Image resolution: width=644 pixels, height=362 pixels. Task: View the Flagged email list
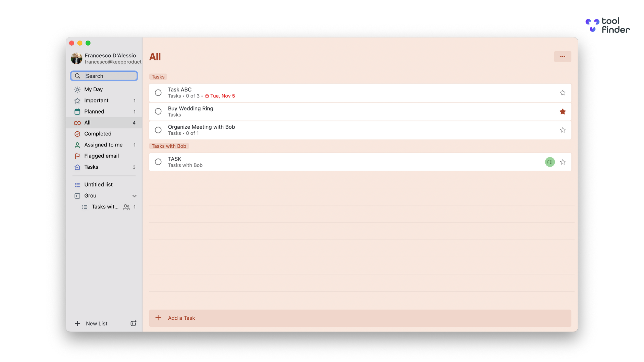101,156
